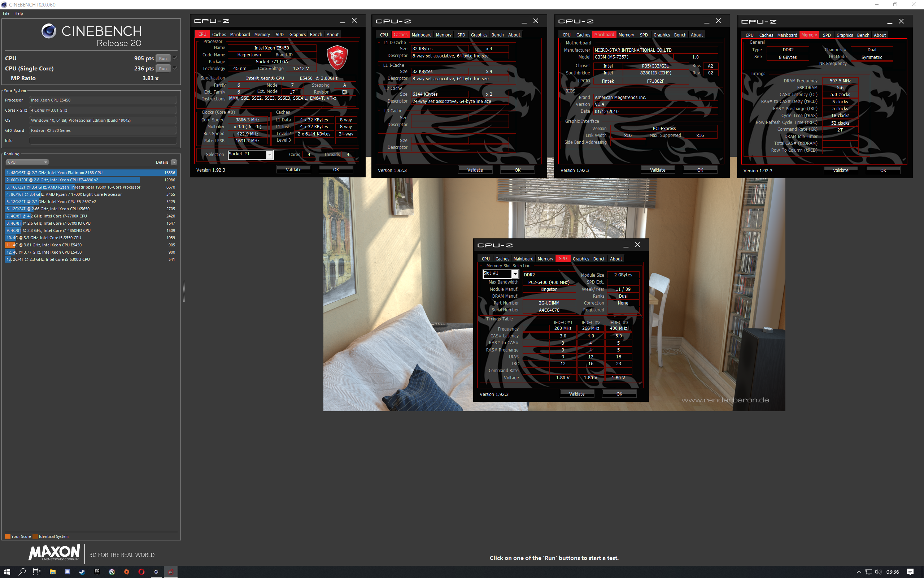Viewport: 924px width, 578px height.
Task: Select ranking row Intel Core i5-5300U
Action: (91, 260)
